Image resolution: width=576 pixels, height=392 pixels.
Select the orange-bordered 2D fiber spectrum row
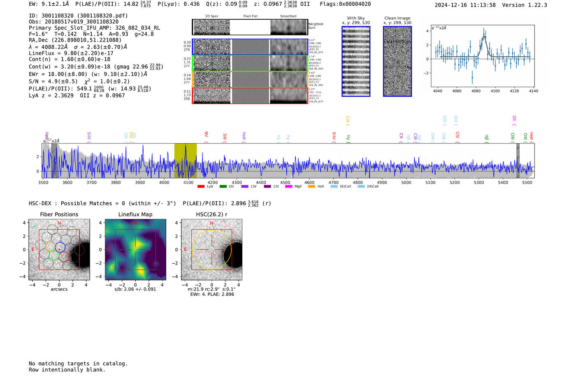pyautogui.click(x=250, y=79)
